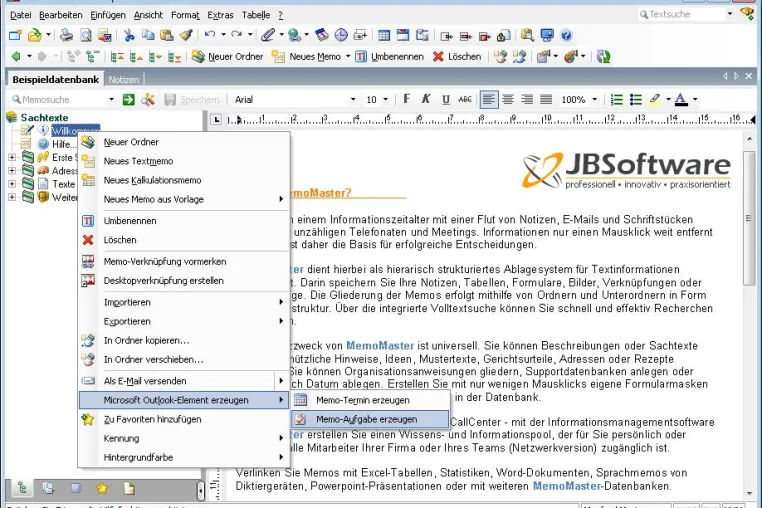Click the font color A button

(x=681, y=100)
